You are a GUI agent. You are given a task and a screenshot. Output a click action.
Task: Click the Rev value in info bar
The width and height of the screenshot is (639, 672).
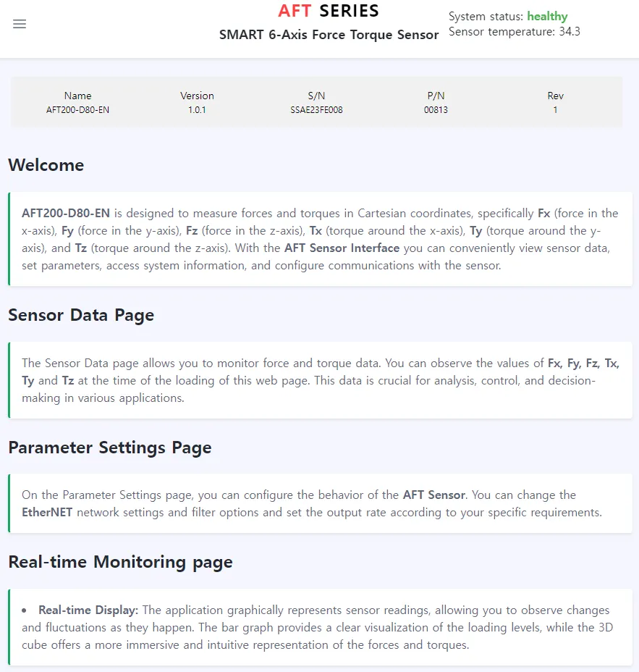[555, 110]
